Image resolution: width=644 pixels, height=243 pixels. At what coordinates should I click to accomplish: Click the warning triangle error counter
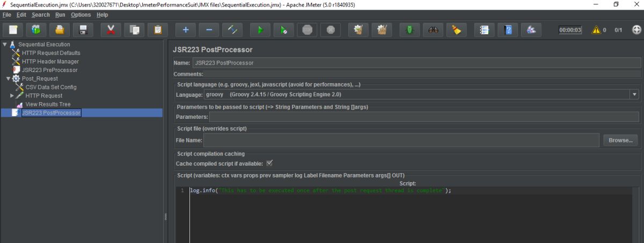pos(596,30)
